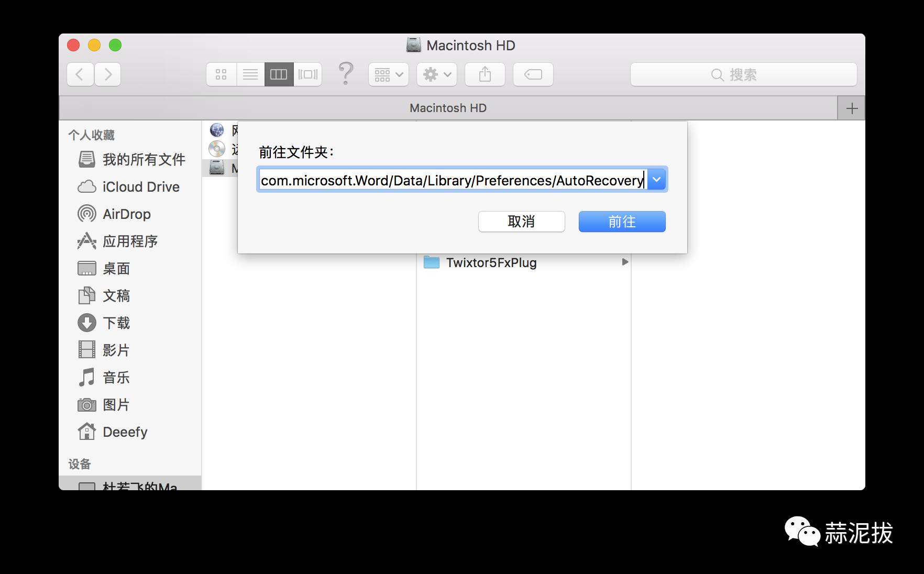Image resolution: width=924 pixels, height=574 pixels.
Task: Click the 取消 cancel button
Action: click(x=521, y=222)
